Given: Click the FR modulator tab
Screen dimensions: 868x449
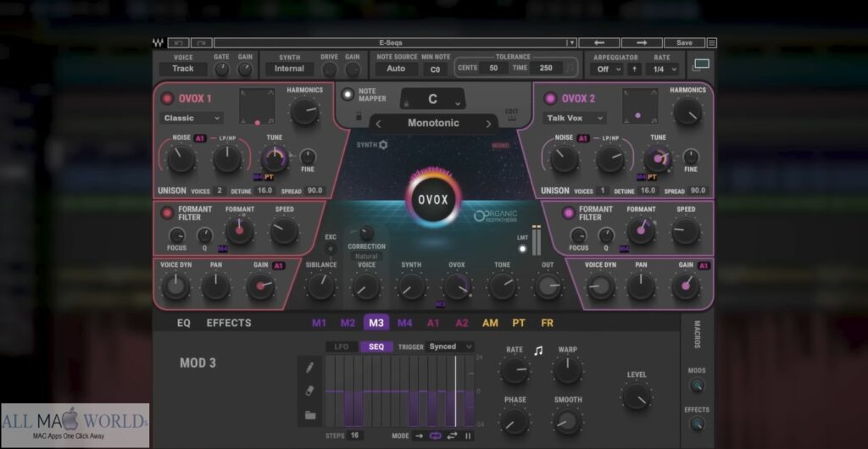Looking at the screenshot, I should click(x=547, y=323).
